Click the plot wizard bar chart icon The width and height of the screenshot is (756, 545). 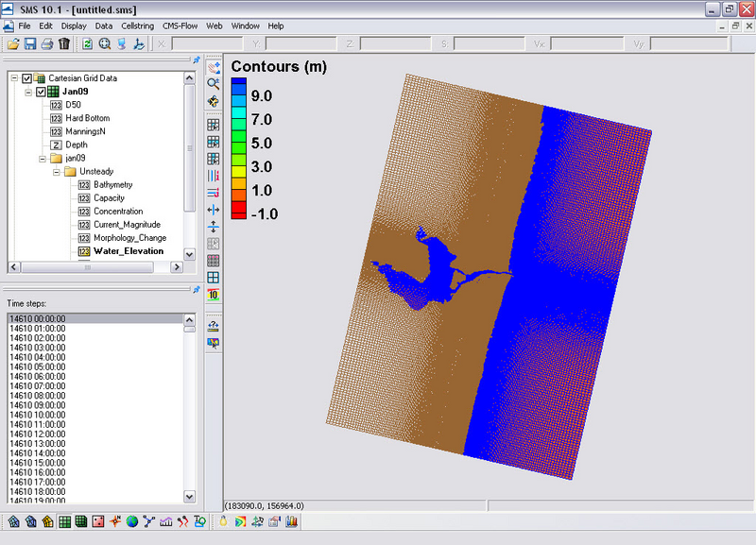coord(291,521)
